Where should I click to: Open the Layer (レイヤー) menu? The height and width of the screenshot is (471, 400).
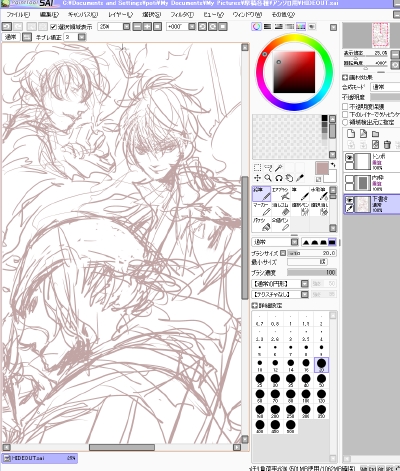[121, 15]
